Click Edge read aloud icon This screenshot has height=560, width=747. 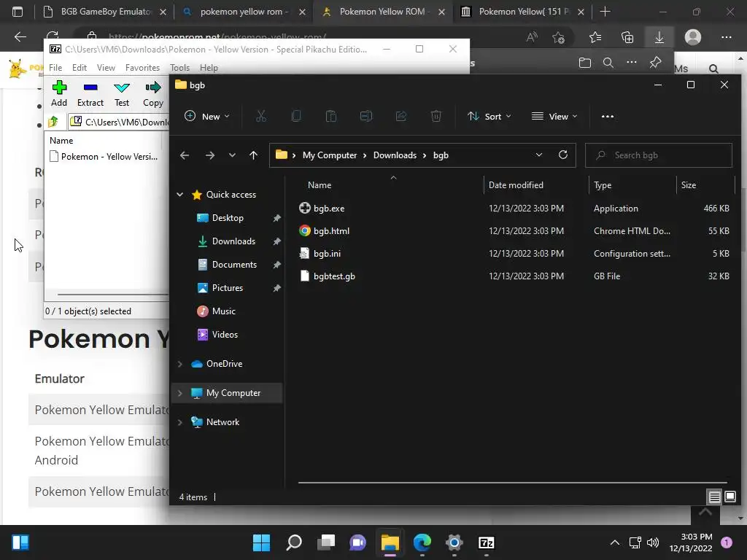click(532, 37)
